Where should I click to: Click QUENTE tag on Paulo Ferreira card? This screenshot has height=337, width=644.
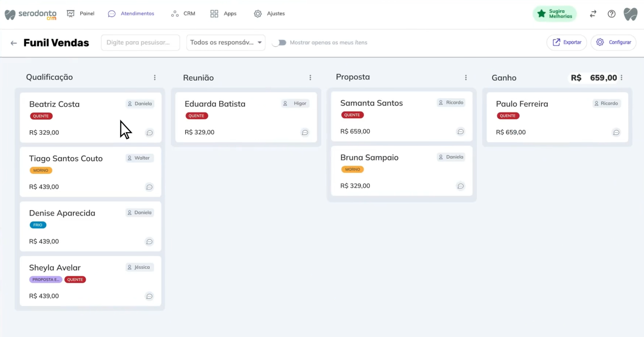pyautogui.click(x=508, y=116)
